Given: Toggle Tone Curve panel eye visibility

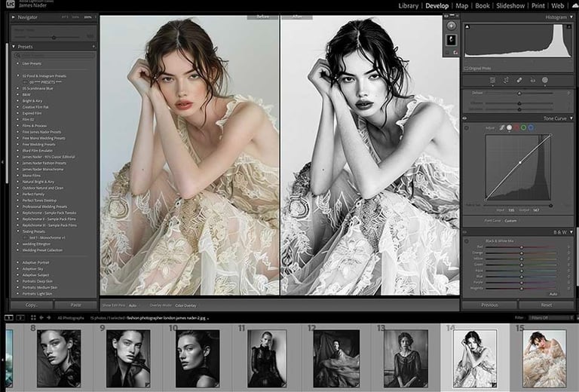Looking at the screenshot, I should coord(464,118).
